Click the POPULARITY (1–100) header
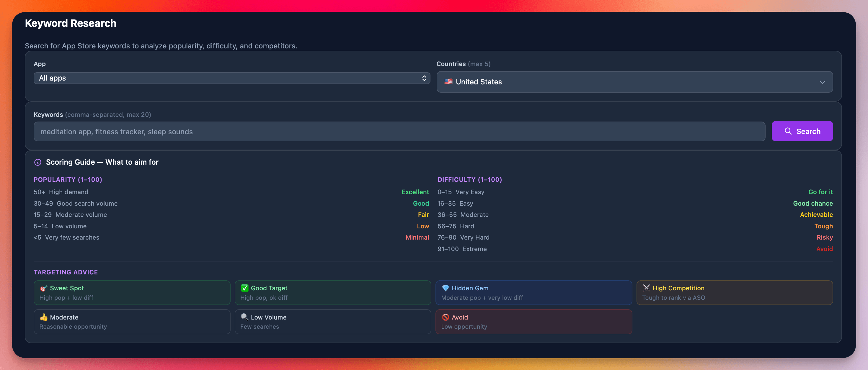The image size is (868, 370). [x=68, y=179]
